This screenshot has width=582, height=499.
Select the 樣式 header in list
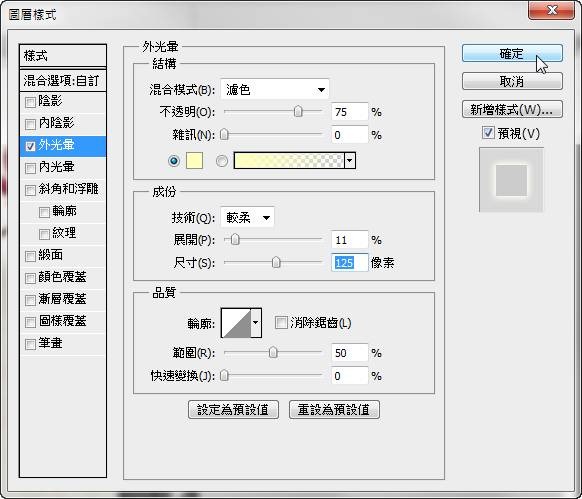63,56
